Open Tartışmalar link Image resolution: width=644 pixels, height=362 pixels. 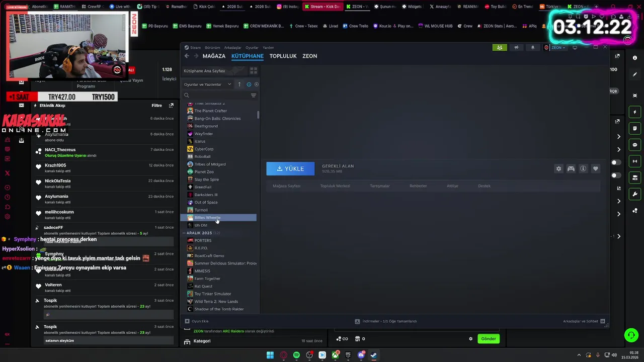[x=380, y=186]
